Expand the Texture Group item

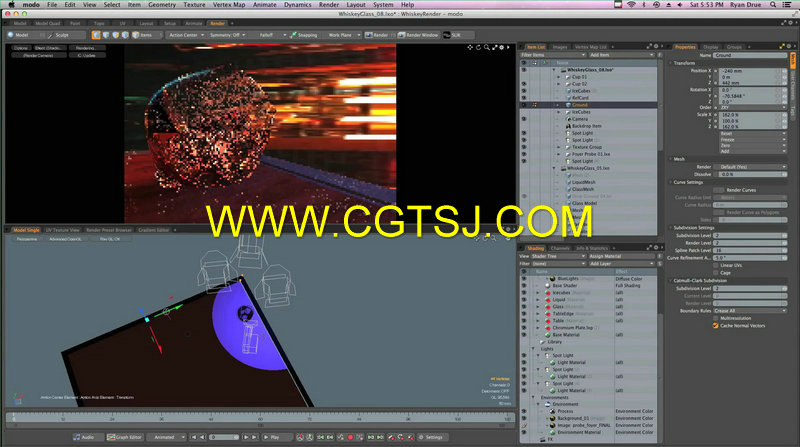[558, 147]
